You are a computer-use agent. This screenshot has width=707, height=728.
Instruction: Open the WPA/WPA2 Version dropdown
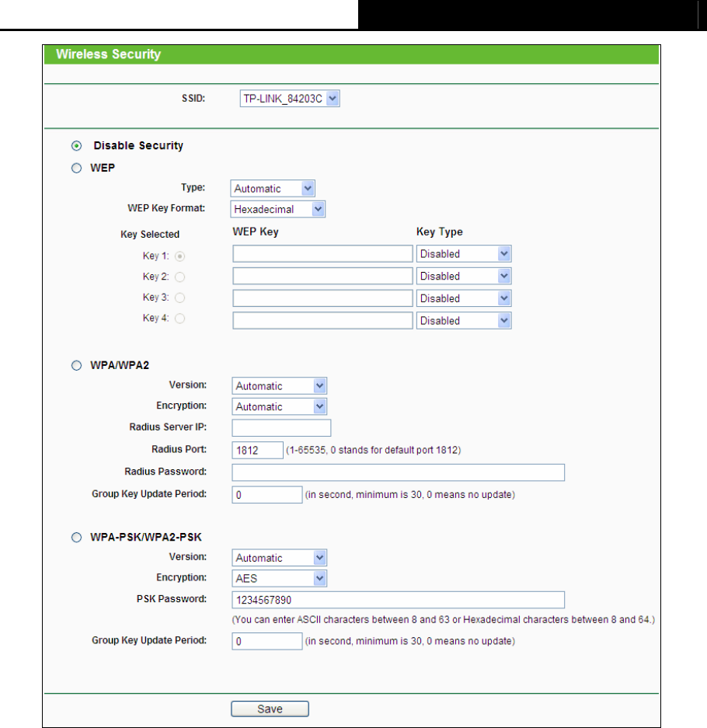pos(280,386)
